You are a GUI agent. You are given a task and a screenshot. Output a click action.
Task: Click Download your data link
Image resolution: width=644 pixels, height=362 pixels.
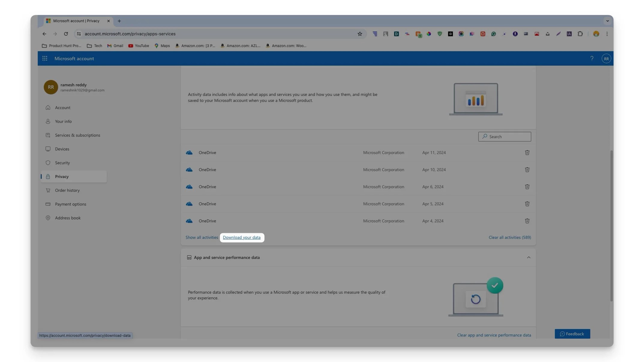coord(241,237)
